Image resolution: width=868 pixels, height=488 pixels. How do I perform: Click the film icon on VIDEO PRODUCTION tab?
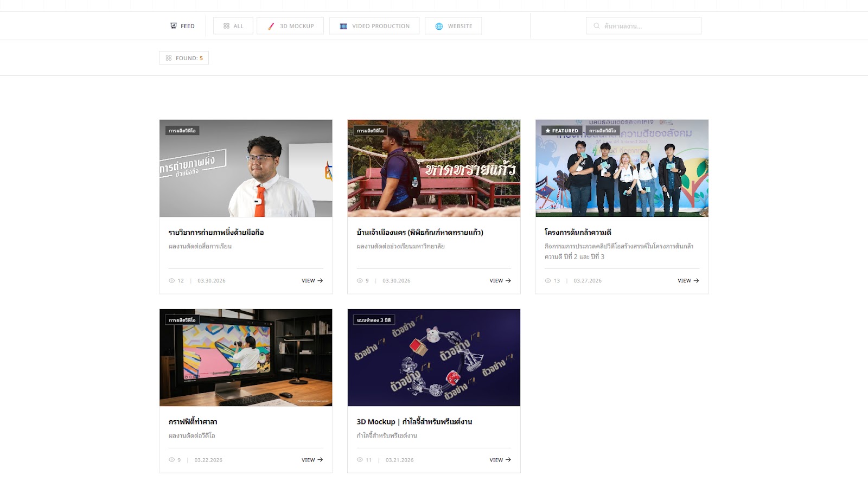tap(343, 26)
